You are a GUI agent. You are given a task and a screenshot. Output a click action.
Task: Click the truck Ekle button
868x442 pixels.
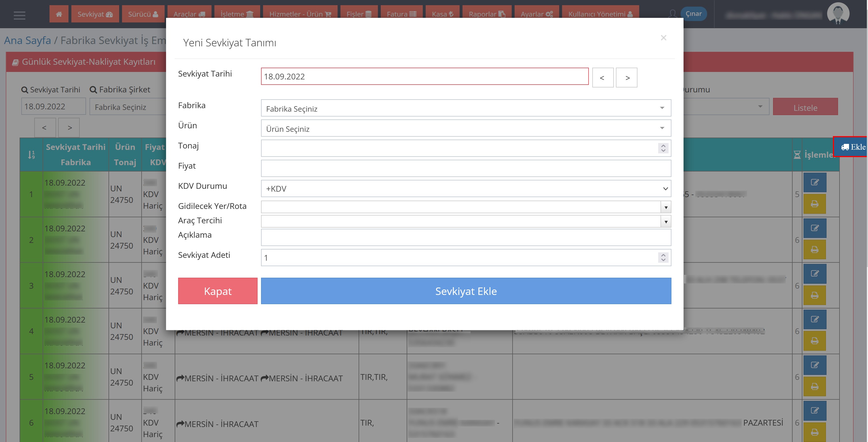click(x=852, y=147)
